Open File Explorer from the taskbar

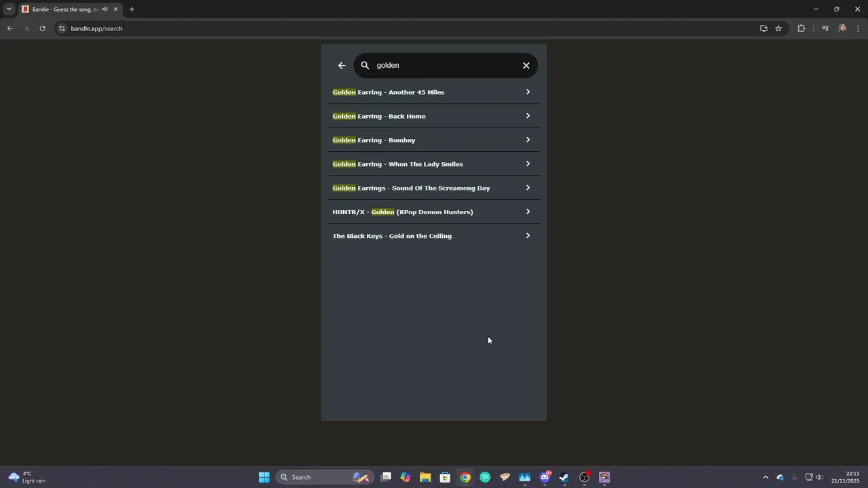(425, 477)
